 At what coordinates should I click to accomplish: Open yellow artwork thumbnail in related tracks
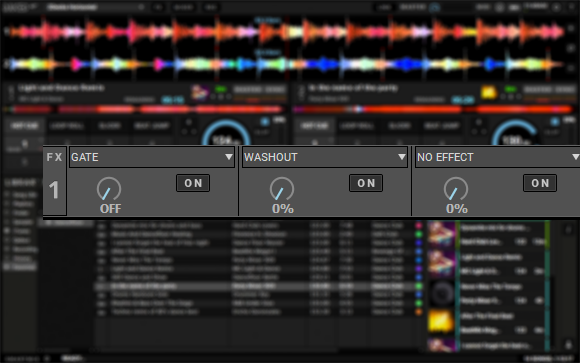pyautogui.click(x=441, y=321)
